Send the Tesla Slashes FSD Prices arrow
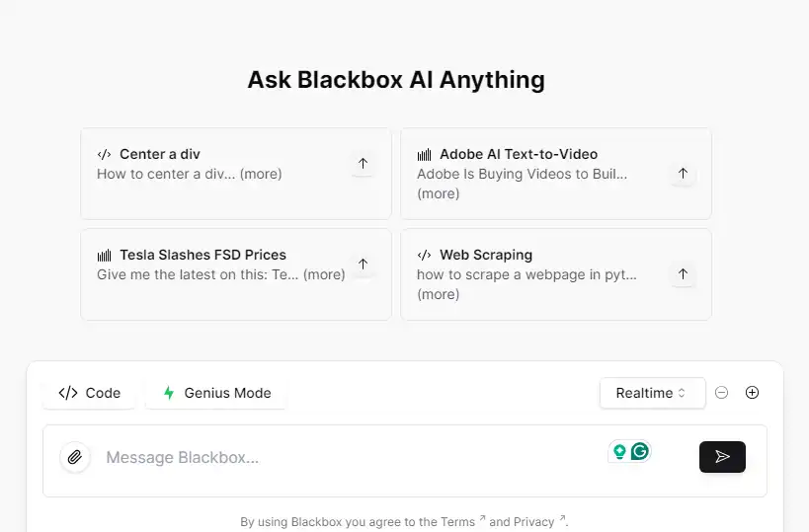The width and height of the screenshot is (809, 532). pyautogui.click(x=363, y=264)
